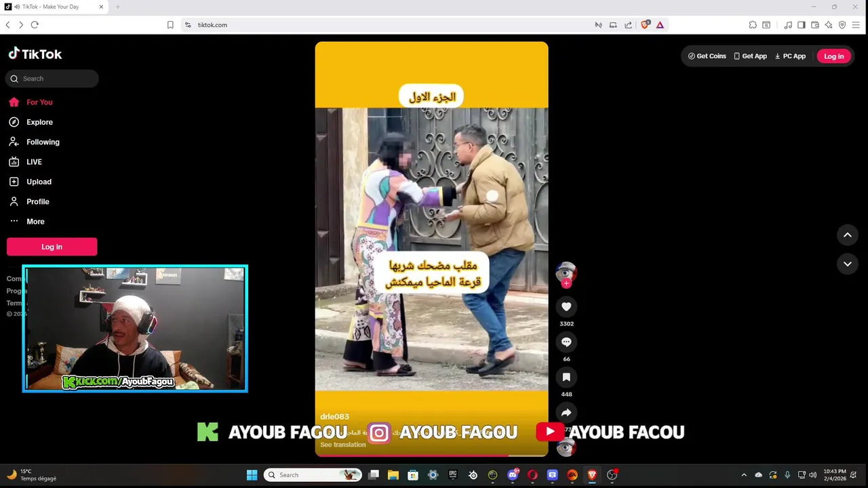Open the browser extensions puzzle icon
Viewport: 868px width, 488px height.
753,25
